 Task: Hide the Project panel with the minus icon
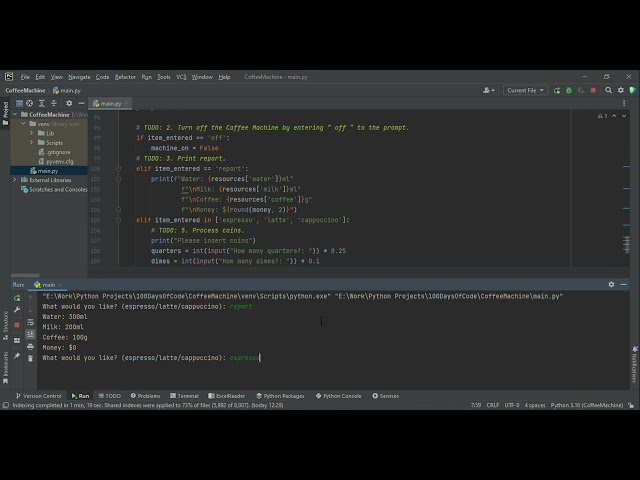[x=81, y=103]
